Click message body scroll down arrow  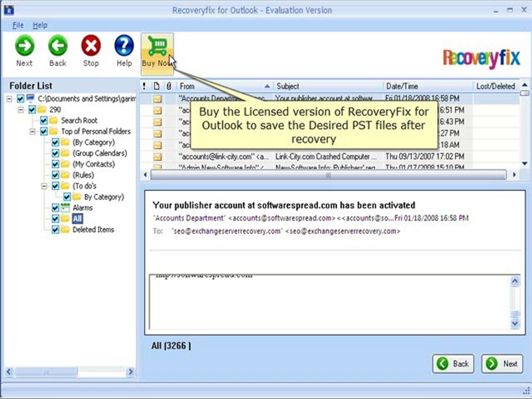515,323
